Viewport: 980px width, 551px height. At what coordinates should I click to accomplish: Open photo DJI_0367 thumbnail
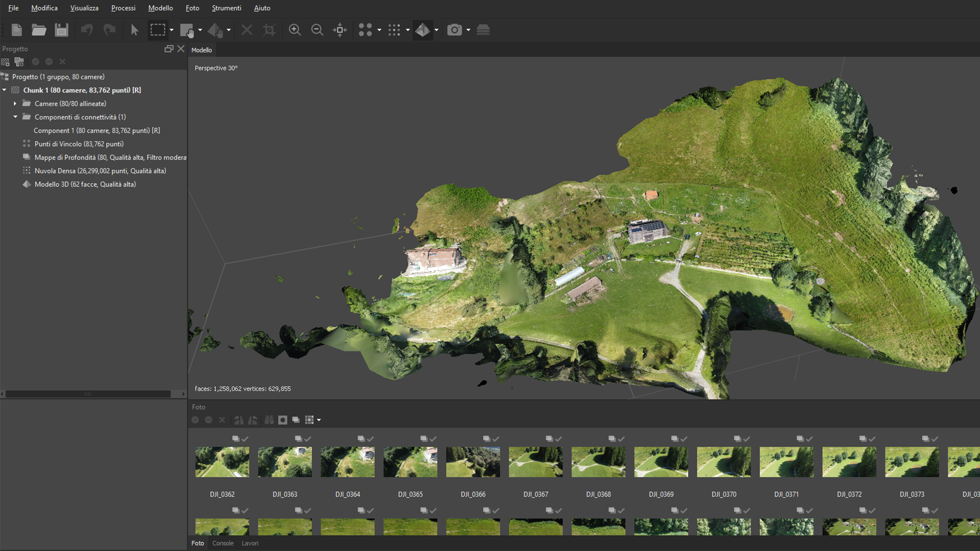click(x=535, y=462)
